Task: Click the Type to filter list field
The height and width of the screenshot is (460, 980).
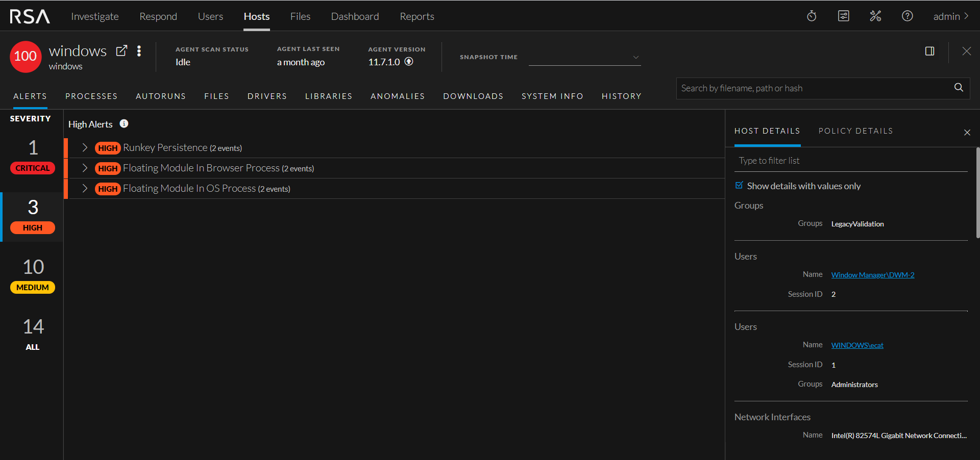Action: pos(850,161)
